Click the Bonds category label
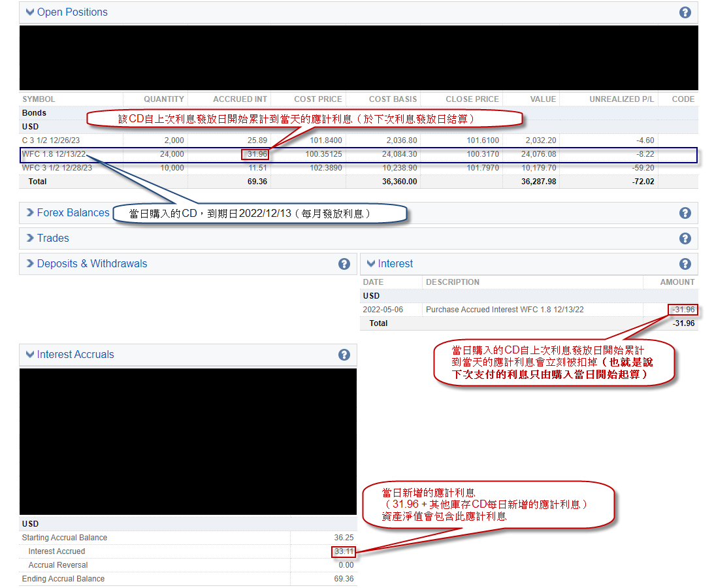 point(34,113)
